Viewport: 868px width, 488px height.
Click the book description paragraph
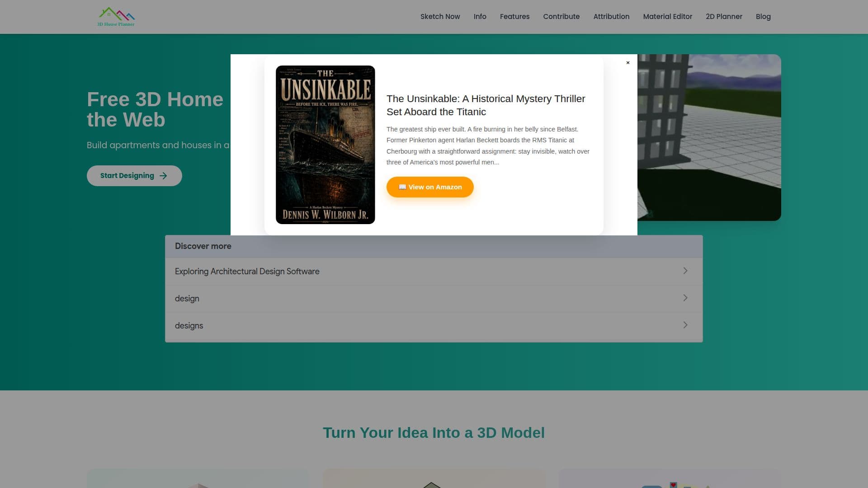(488, 145)
